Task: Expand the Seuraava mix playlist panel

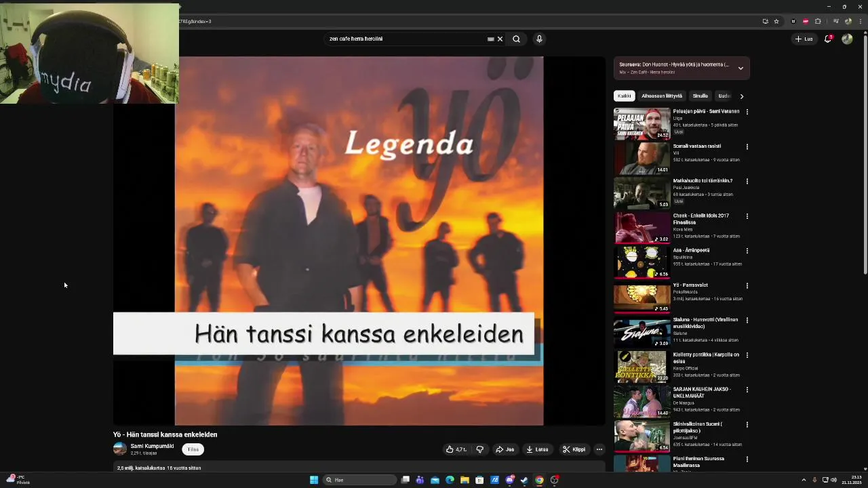Action: pyautogui.click(x=741, y=68)
